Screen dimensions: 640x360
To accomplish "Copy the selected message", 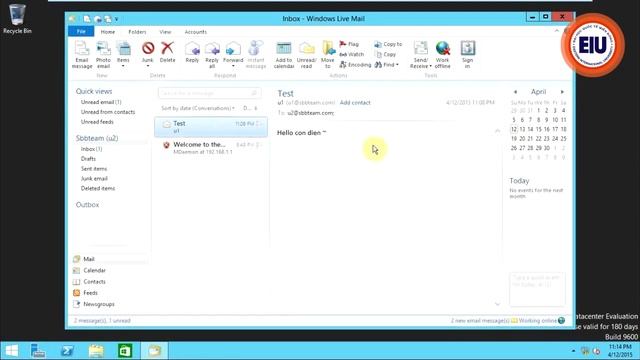I will 385,54.
